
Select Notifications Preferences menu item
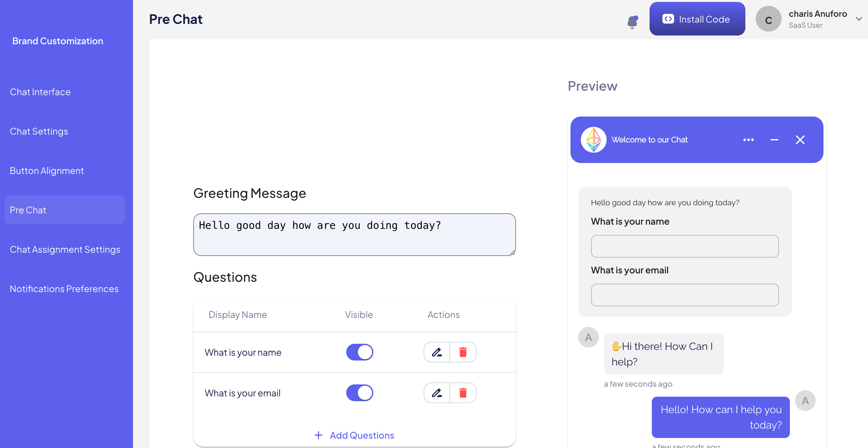[64, 289]
